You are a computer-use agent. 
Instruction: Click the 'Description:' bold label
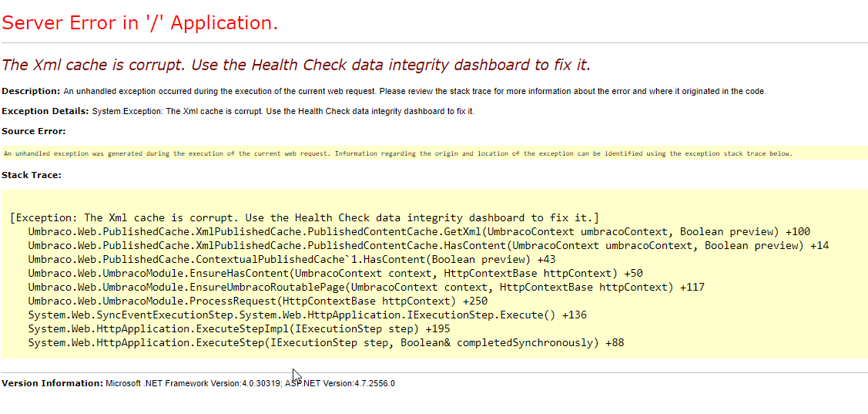[31, 91]
